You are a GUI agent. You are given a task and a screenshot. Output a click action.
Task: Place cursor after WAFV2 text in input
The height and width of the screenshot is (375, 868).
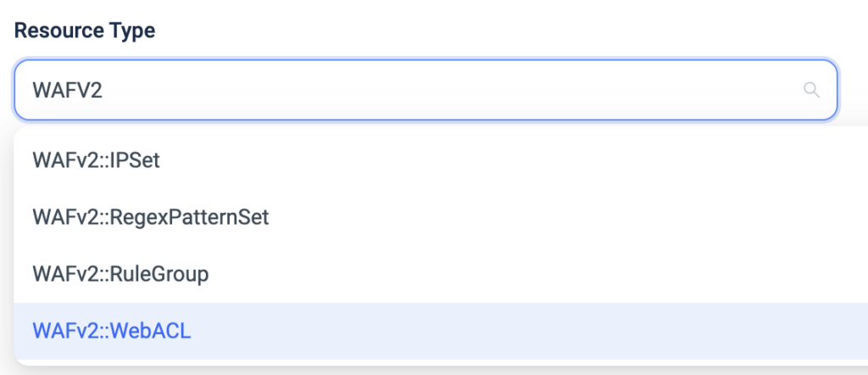pos(104,90)
